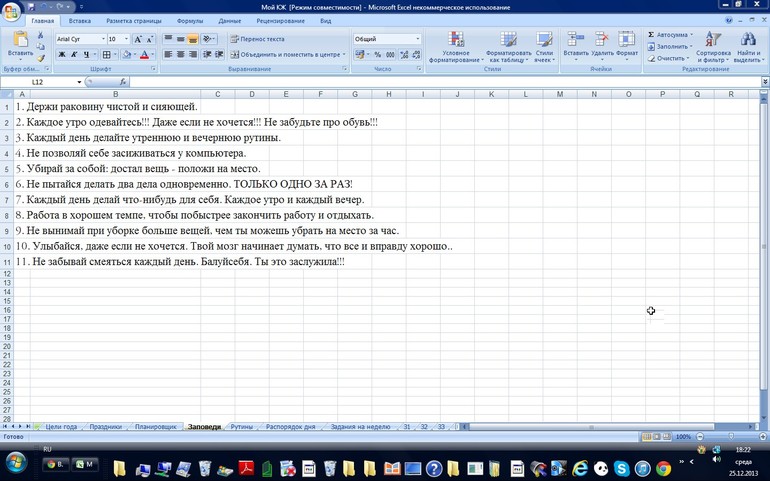Click Merge and Center (Объединить и поместить в центре)
This screenshot has height=481, width=770.
pos(283,54)
